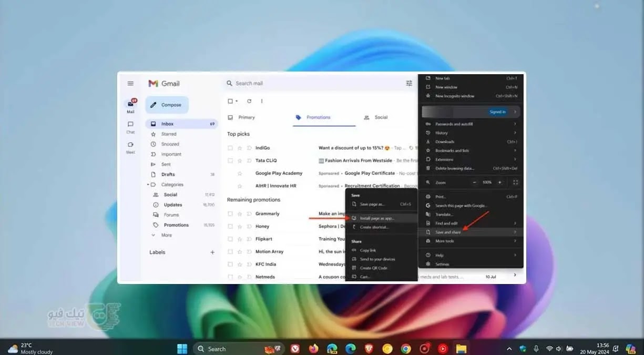Tick the select-all checkbox in toolbar
Screen dimensions: 644x355
[x=230, y=101]
